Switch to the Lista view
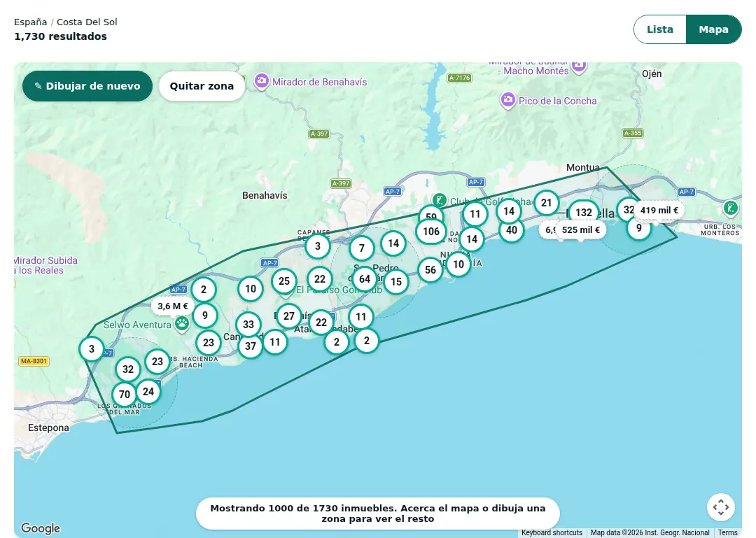 [x=659, y=29]
